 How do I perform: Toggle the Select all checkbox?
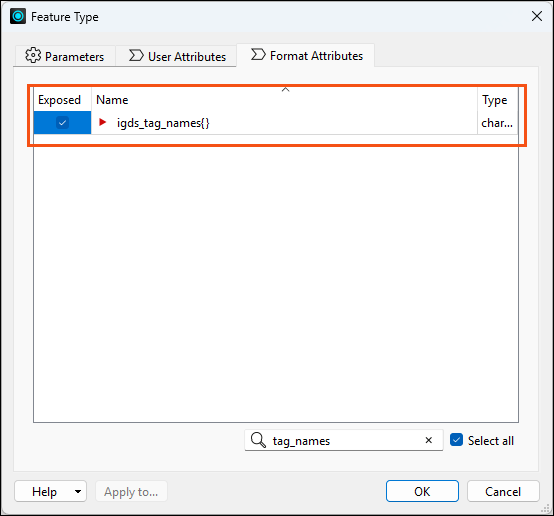tap(456, 440)
